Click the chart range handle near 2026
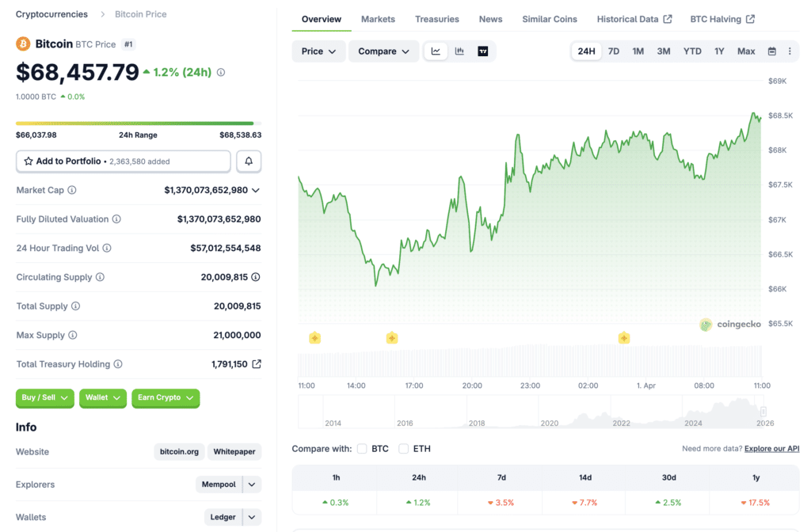Image resolution: width=811 pixels, height=532 pixels. coord(763,412)
